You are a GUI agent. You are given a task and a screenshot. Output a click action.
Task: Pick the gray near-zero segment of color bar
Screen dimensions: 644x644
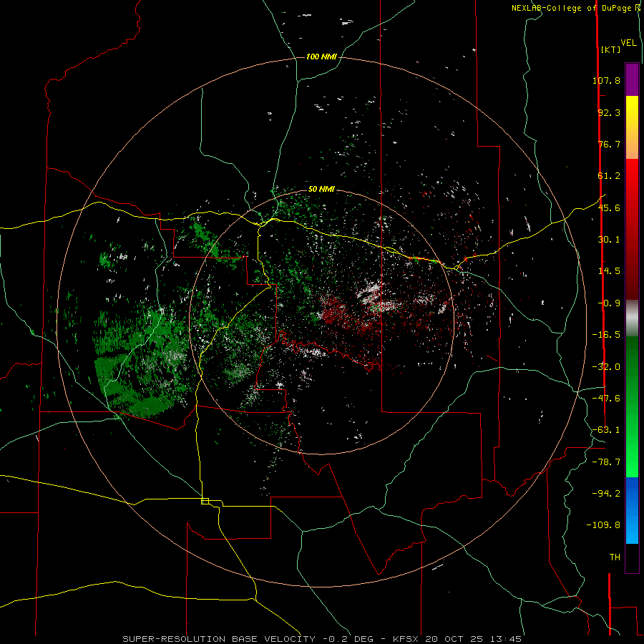(632, 318)
